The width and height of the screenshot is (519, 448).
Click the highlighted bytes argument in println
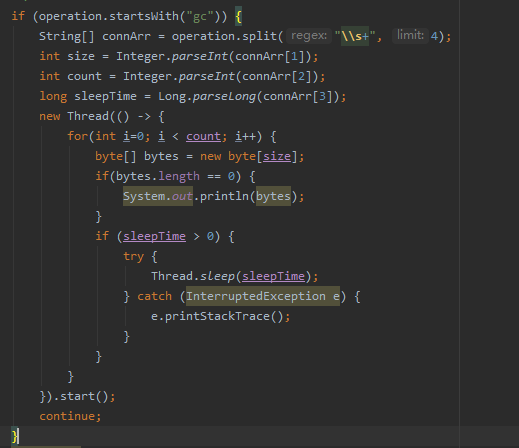point(273,196)
